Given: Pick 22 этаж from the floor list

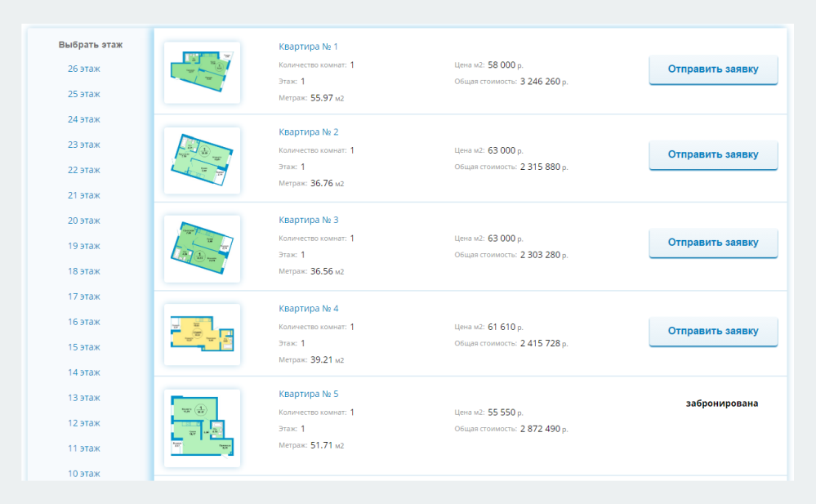Looking at the screenshot, I should coord(84,170).
